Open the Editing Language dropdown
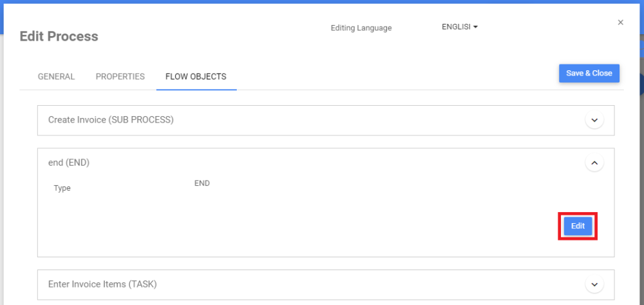Viewport: 644px width, 305px height. pyautogui.click(x=459, y=27)
